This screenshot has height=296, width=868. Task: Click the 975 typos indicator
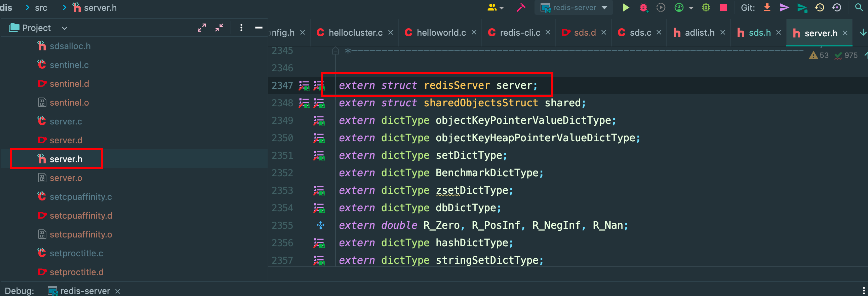click(x=846, y=55)
